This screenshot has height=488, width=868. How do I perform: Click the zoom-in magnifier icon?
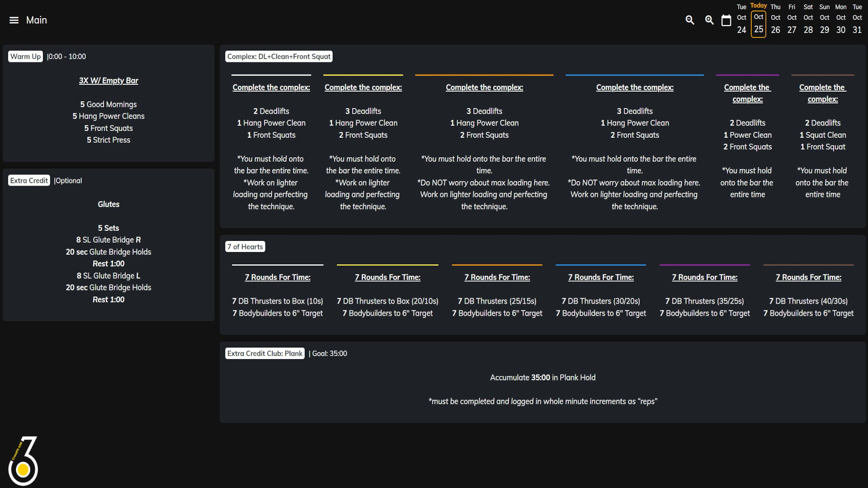pos(709,20)
